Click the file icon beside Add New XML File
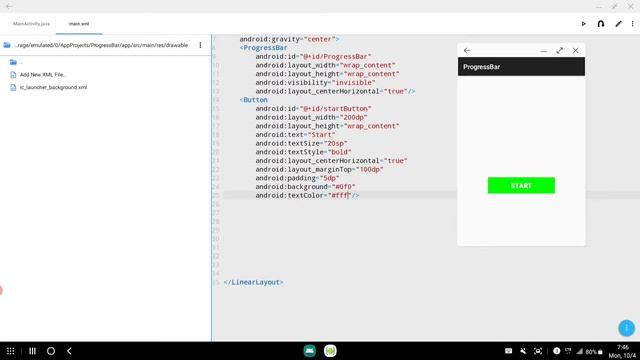 (x=13, y=75)
